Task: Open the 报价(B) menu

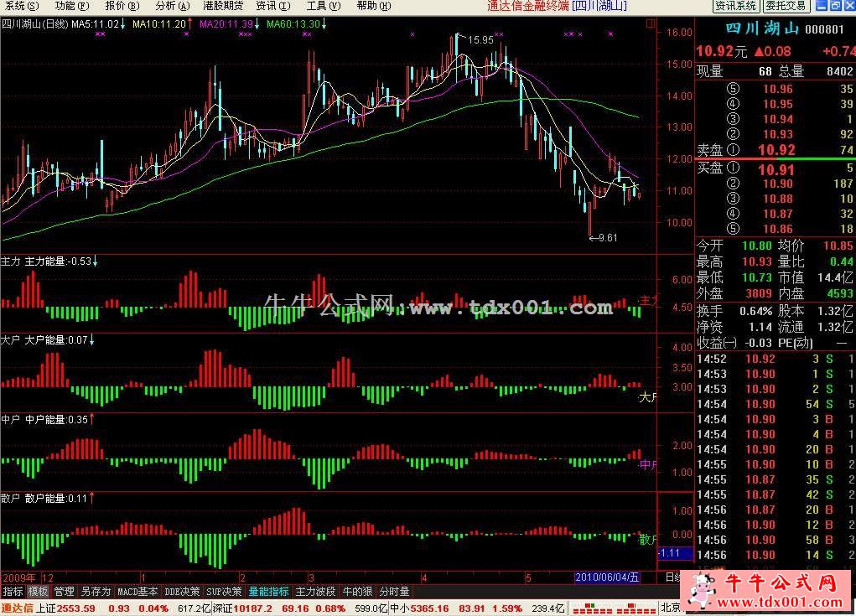Action: pos(122,6)
